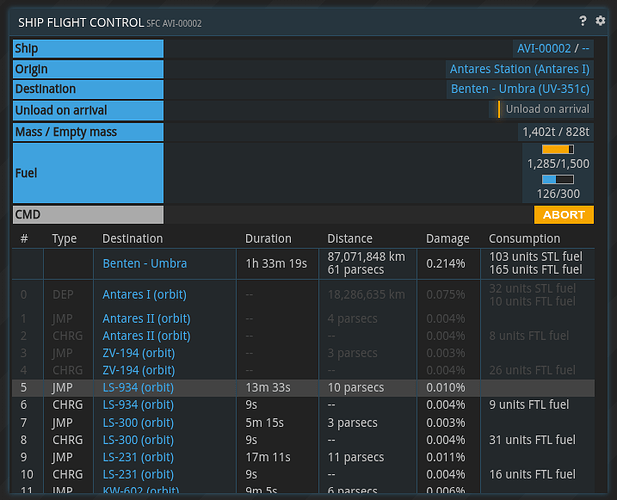Open ship link AVI-00002
This screenshot has height=500, width=617.
point(543,48)
